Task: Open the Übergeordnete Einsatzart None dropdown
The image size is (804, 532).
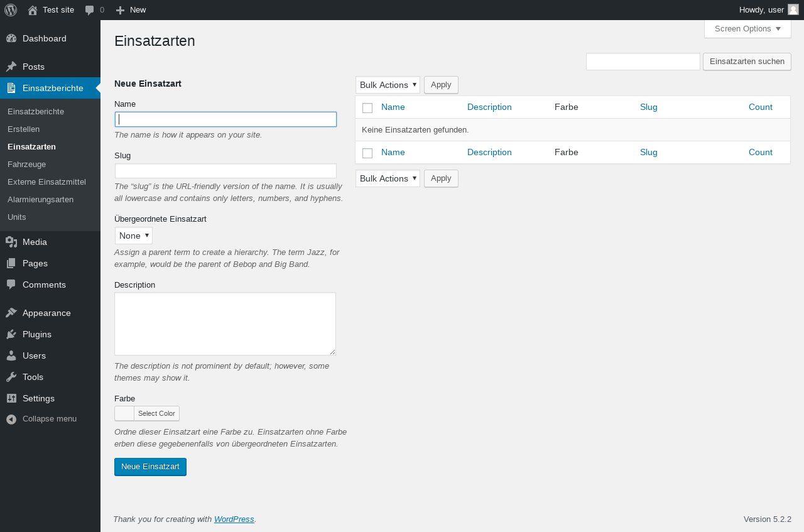Action: pos(133,236)
